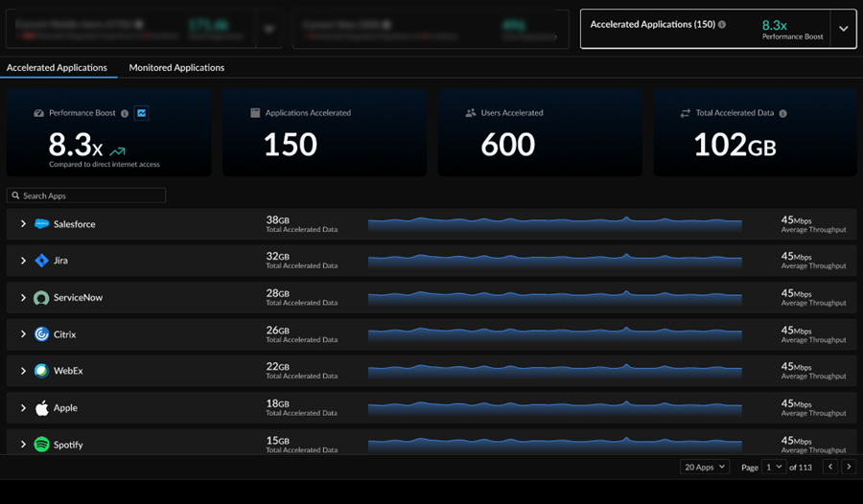Expand the Salesforce row

click(x=23, y=224)
